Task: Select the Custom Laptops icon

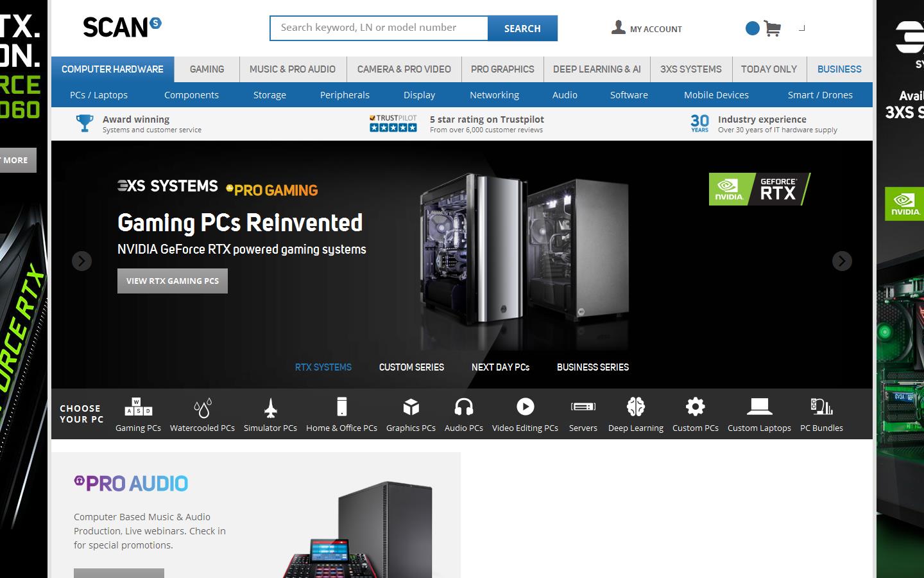Action: coord(759,407)
